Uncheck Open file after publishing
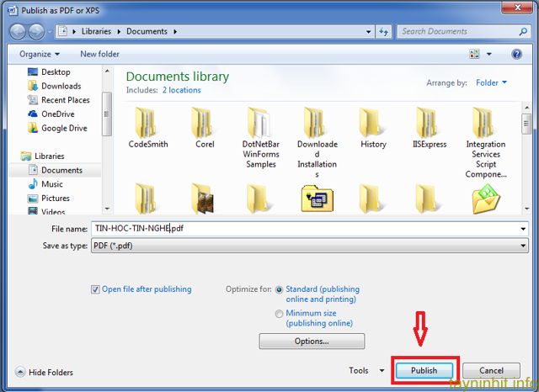The height and width of the screenshot is (392, 539). [x=95, y=289]
